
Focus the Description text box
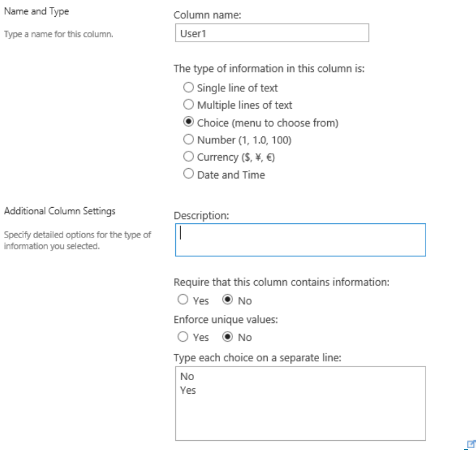click(301, 240)
